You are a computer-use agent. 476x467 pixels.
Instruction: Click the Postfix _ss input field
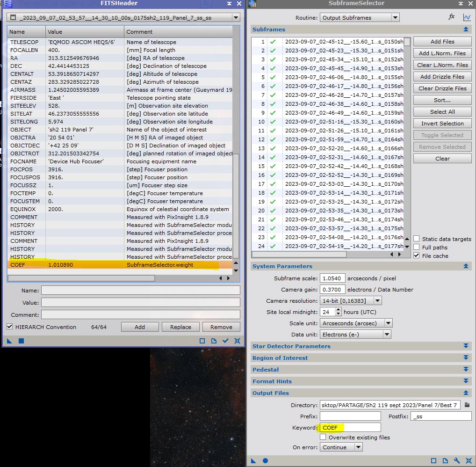click(x=441, y=416)
